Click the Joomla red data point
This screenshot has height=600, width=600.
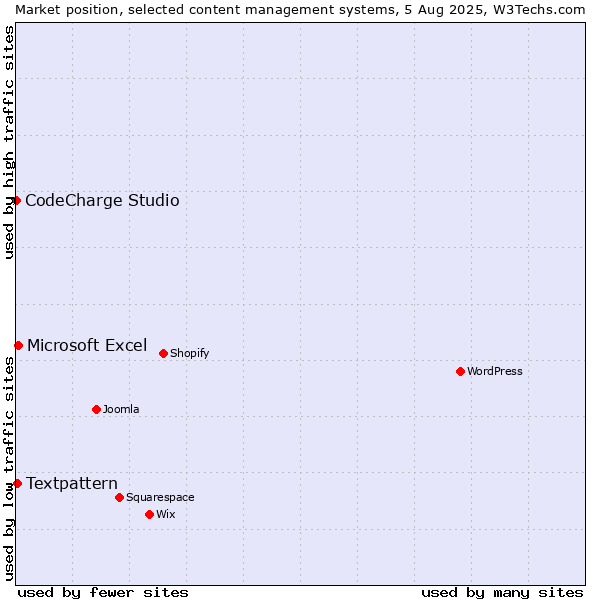click(96, 409)
